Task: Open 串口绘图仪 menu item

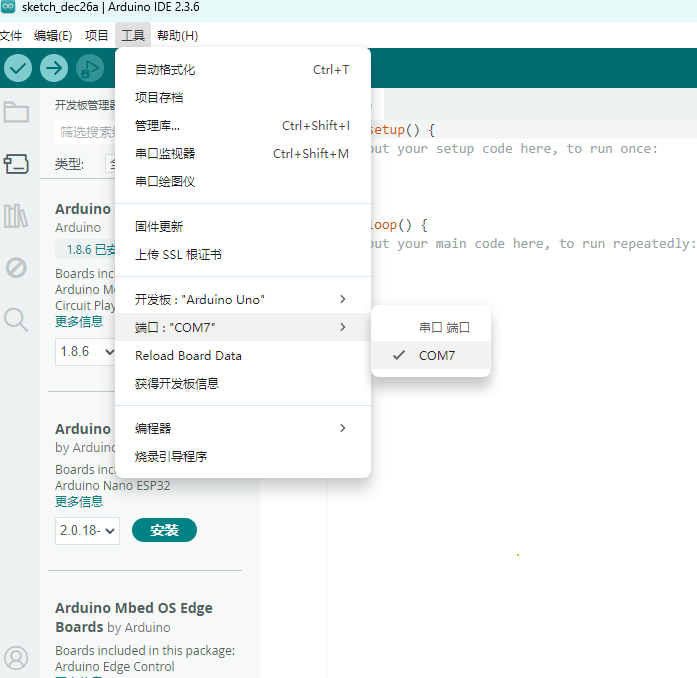Action: (243, 181)
